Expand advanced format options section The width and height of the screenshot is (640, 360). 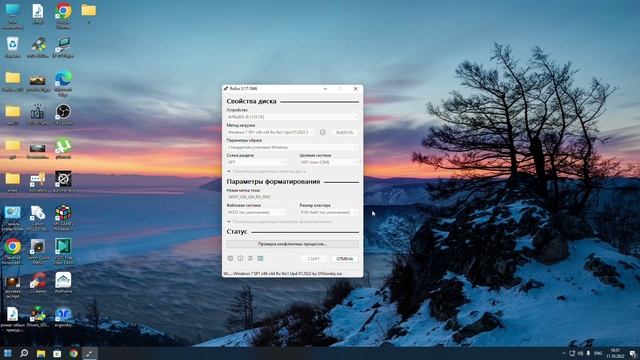click(280, 222)
